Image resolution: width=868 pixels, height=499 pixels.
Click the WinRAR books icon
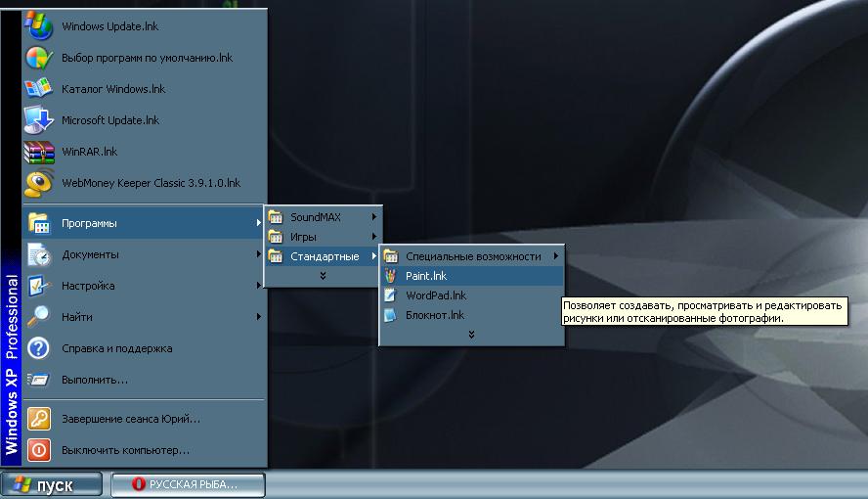(39, 152)
